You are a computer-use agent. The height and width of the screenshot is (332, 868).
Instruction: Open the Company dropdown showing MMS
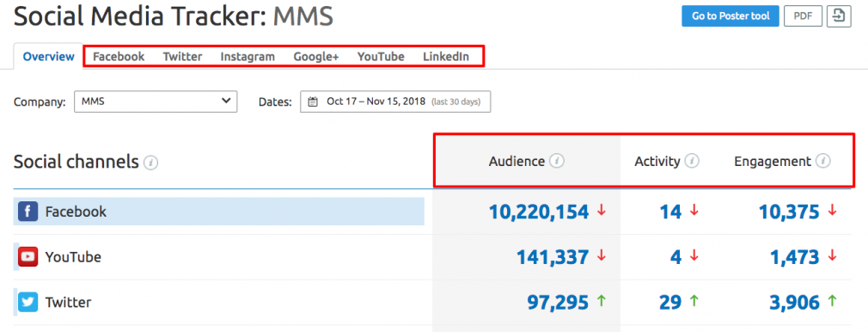156,101
